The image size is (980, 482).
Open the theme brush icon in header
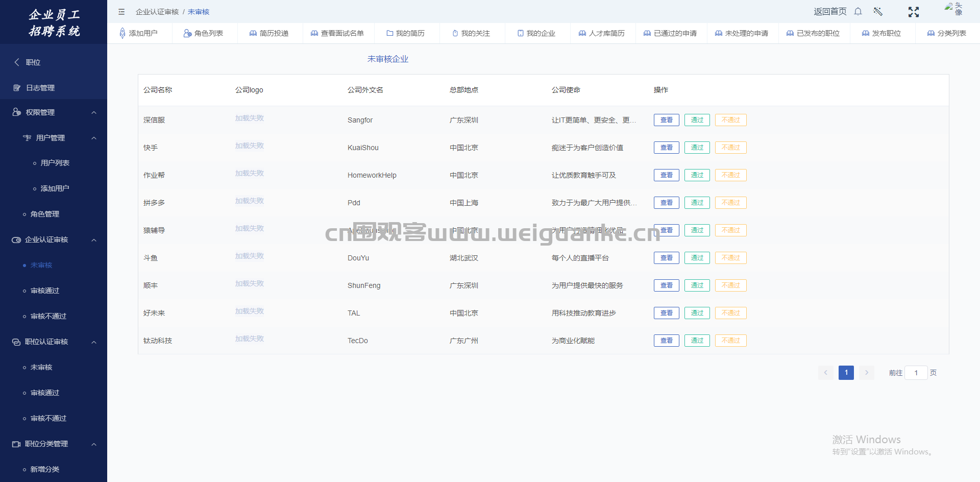pyautogui.click(x=878, y=11)
